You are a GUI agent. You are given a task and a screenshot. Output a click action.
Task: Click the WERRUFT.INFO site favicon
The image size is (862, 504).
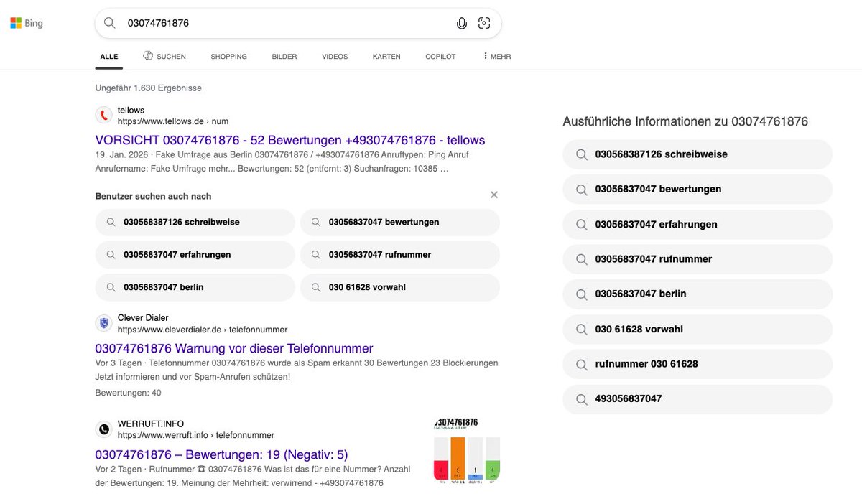click(x=104, y=429)
